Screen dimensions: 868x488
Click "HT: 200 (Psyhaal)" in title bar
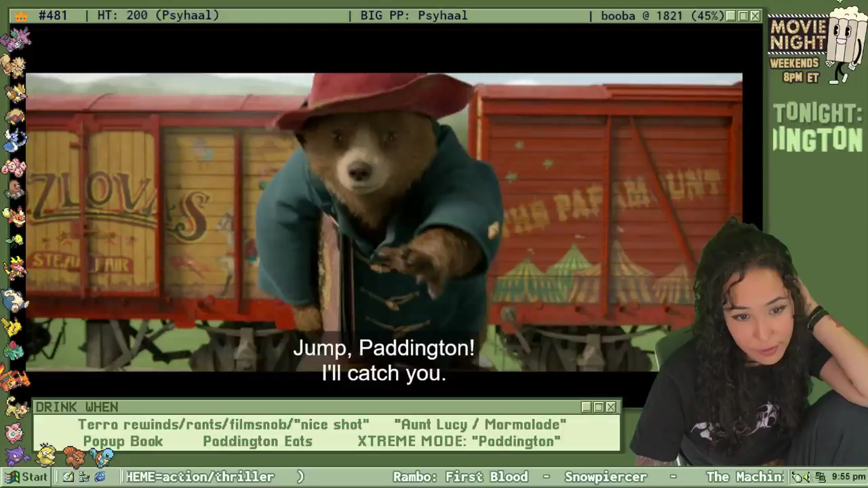pyautogui.click(x=158, y=16)
